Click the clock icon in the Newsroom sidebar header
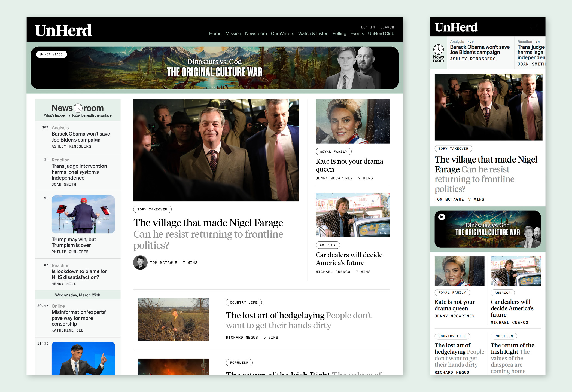This screenshot has height=392, width=572. (78, 108)
